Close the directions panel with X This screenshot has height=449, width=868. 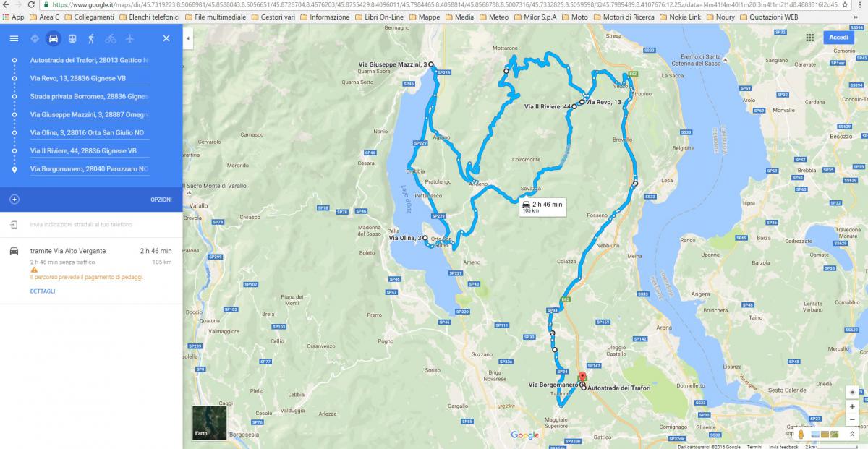pyautogui.click(x=166, y=38)
